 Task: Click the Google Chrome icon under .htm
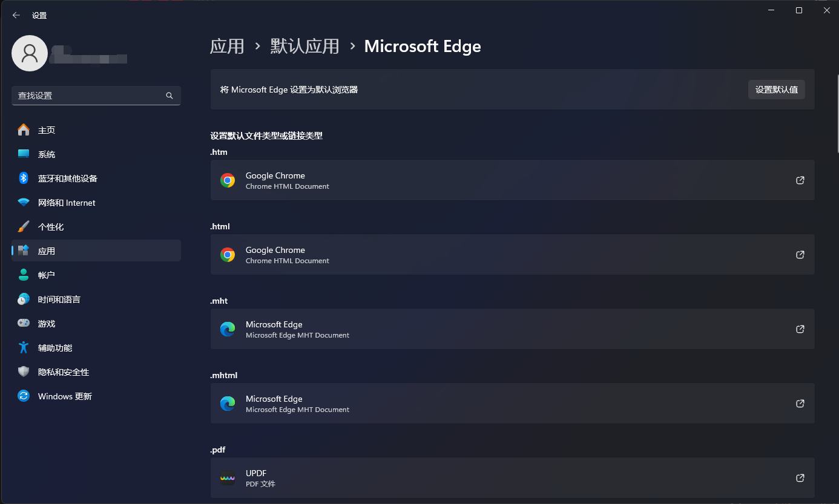[x=228, y=180]
